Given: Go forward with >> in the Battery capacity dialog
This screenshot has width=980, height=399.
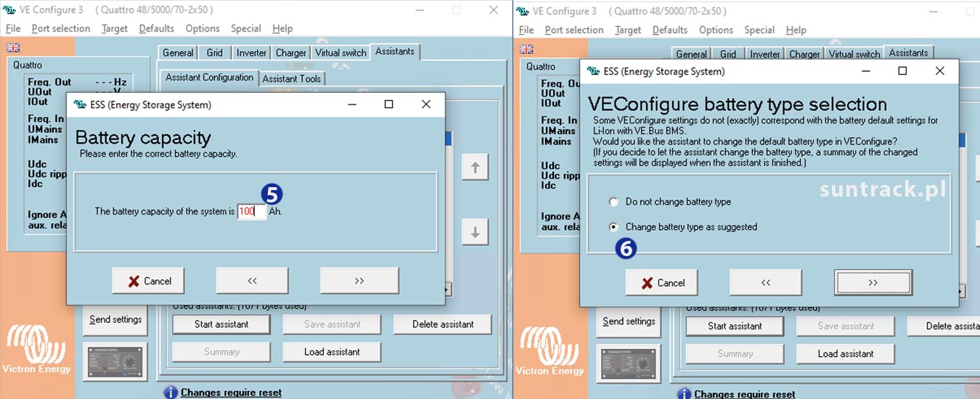Looking at the screenshot, I should tap(359, 281).
